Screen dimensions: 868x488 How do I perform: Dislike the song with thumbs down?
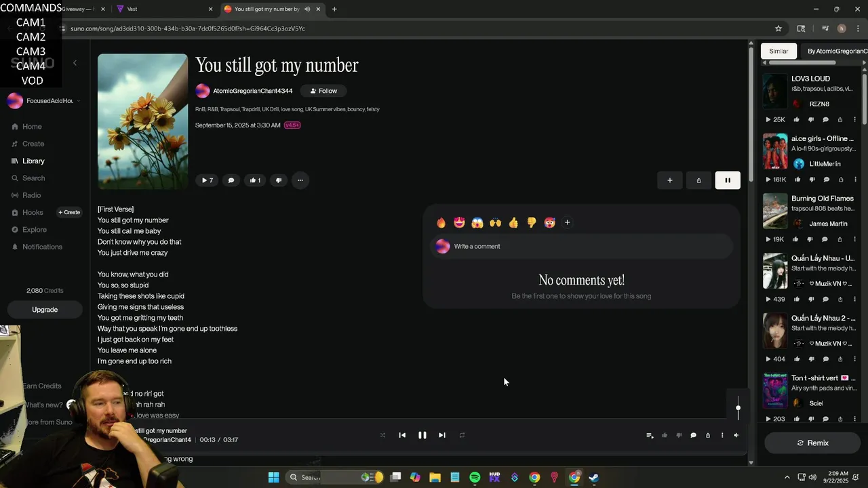279,180
